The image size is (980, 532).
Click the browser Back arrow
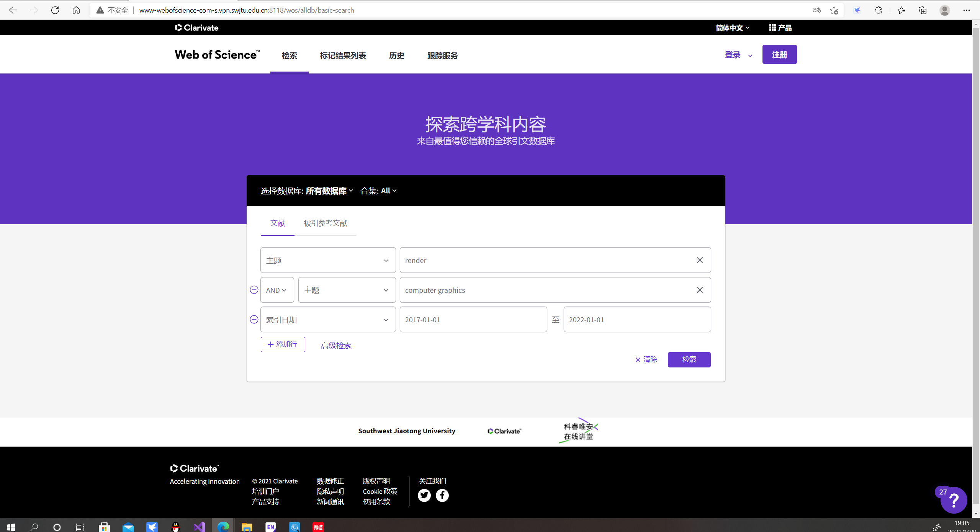[x=13, y=10]
